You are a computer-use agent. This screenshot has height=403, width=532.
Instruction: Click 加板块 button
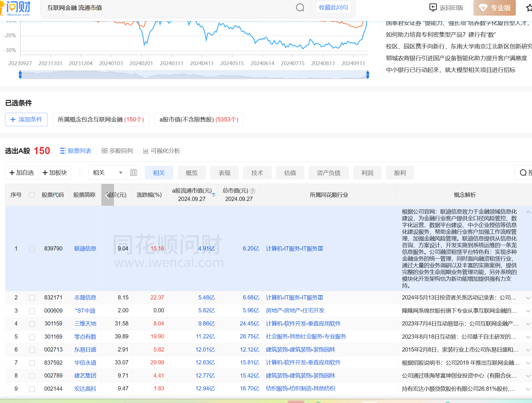click(x=55, y=173)
